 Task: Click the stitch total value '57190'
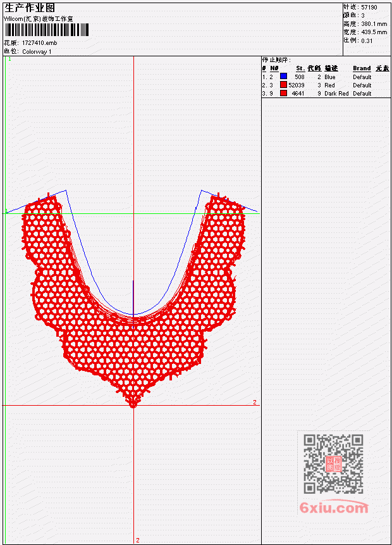(369, 7)
